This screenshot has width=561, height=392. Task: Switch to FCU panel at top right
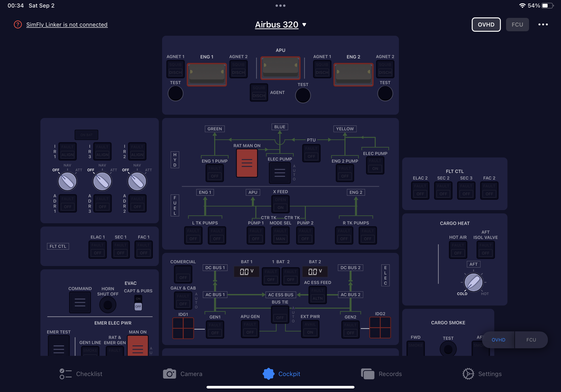(517, 24)
